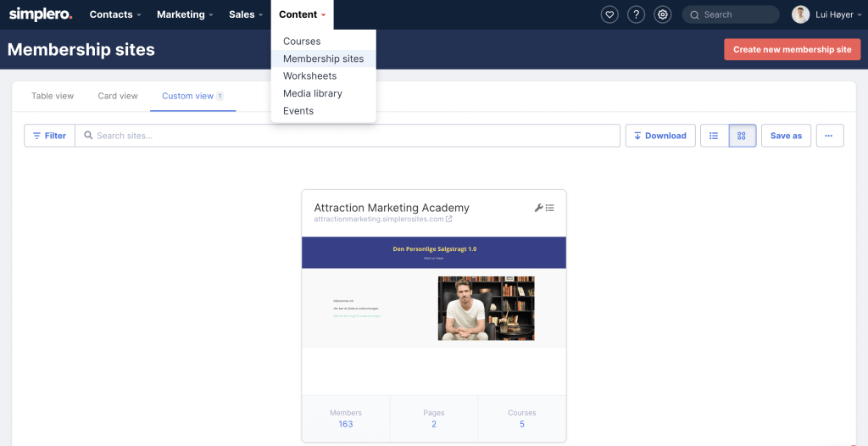
Task: Open the Members count 163
Action: click(x=346, y=425)
